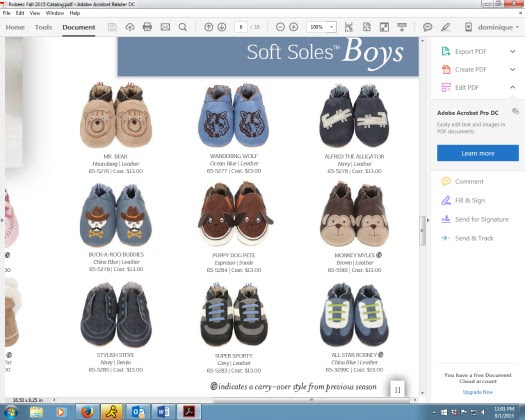Click the read mode toolbar icon
The width and height of the screenshot is (525, 420).
402,27
